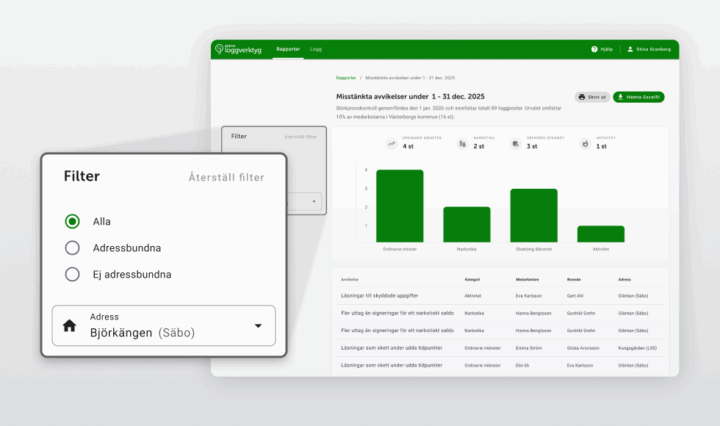Open Hjälp via the question mark icon
720x426 pixels.
[x=594, y=49]
